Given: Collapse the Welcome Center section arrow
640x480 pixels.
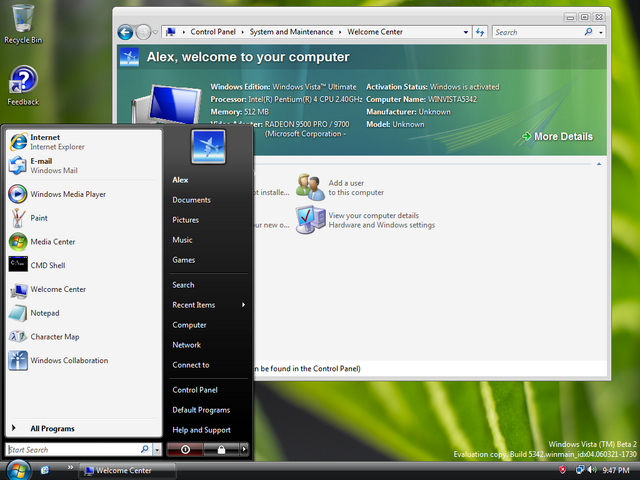Looking at the screenshot, I should tap(599, 164).
